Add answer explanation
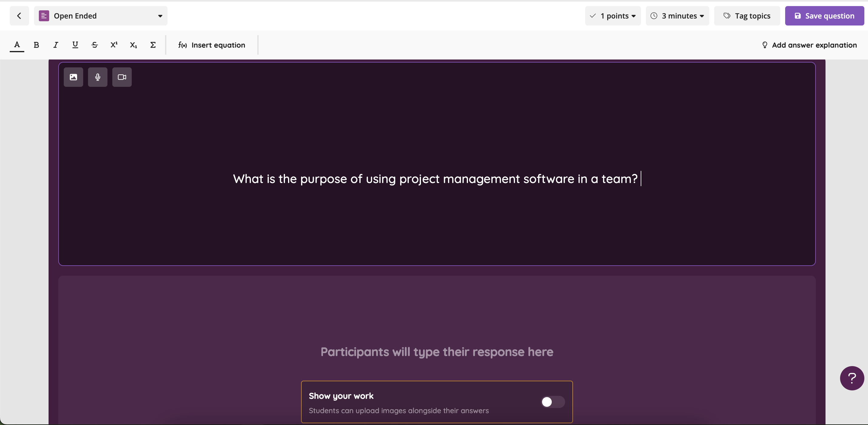This screenshot has width=868, height=425. pyautogui.click(x=809, y=45)
